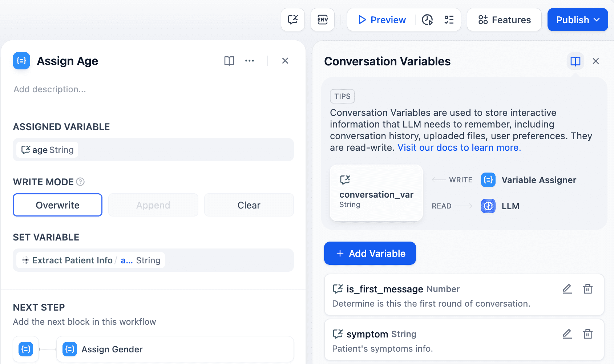Open the Assign Age node help book icon

click(229, 61)
